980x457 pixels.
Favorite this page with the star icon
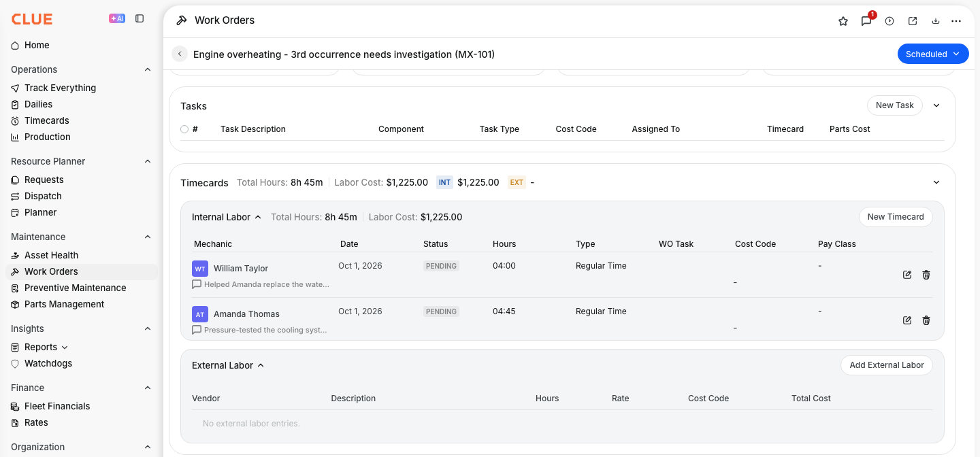pos(843,21)
